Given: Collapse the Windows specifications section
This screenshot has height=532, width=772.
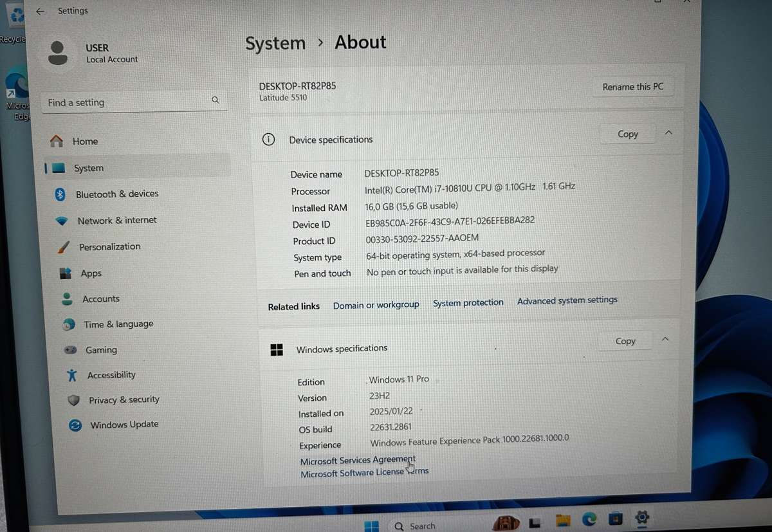Looking at the screenshot, I should click(x=665, y=339).
